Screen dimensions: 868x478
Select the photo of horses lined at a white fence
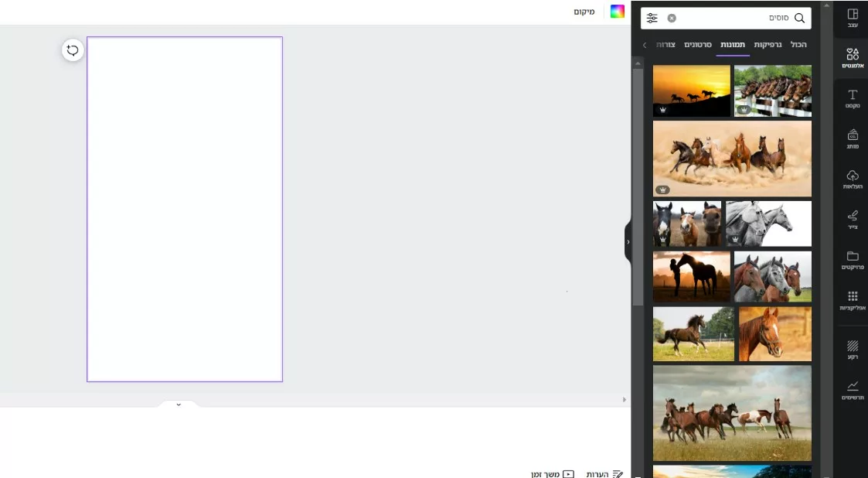[x=773, y=90]
